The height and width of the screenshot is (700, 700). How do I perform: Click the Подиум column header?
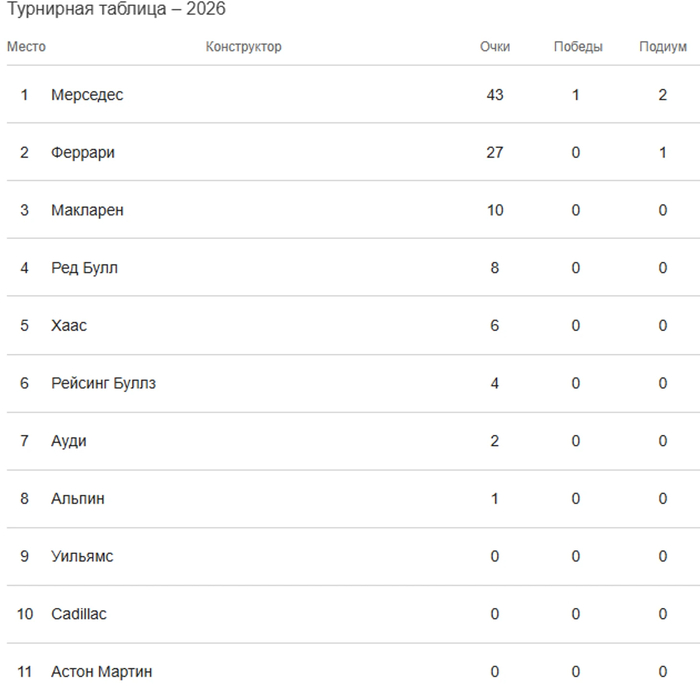pos(663,47)
